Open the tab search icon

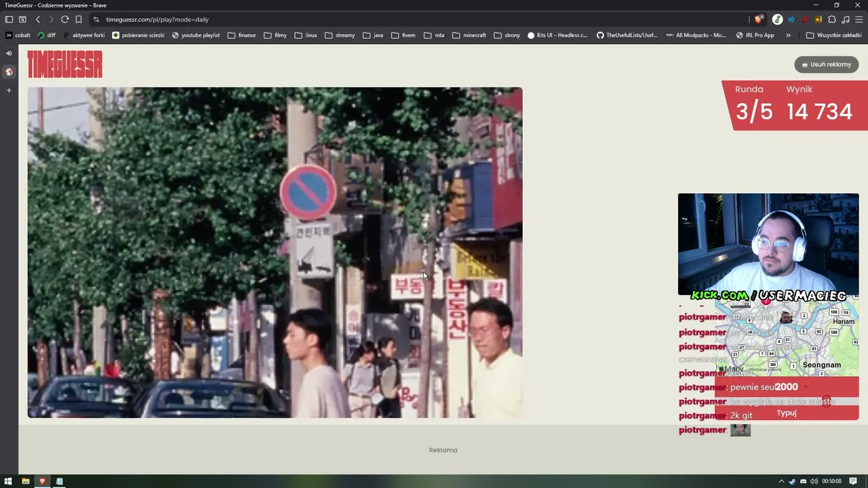tap(22, 20)
